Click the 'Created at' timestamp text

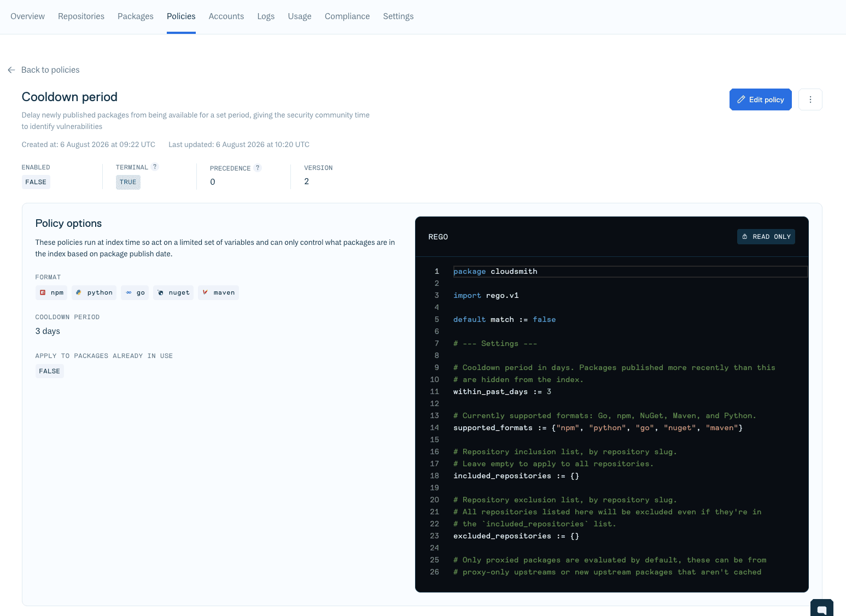point(89,145)
